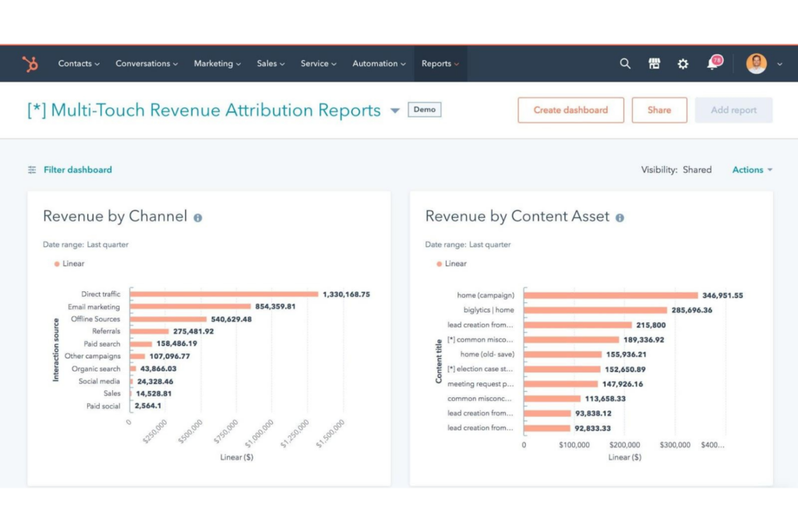Click the user avatar photo

[756, 64]
